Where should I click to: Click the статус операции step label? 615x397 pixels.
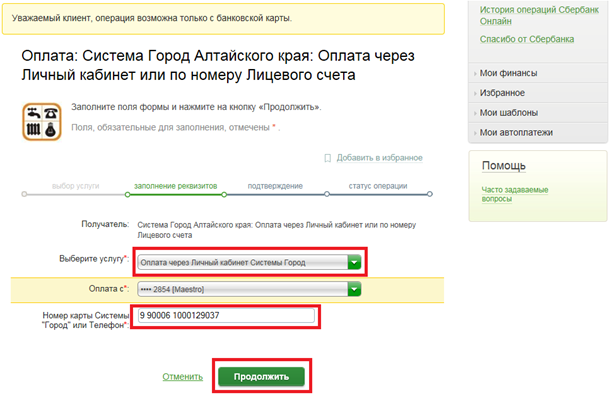(378, 186)
